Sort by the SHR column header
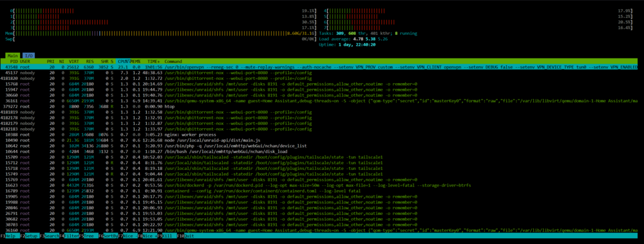 coord(105,61)
